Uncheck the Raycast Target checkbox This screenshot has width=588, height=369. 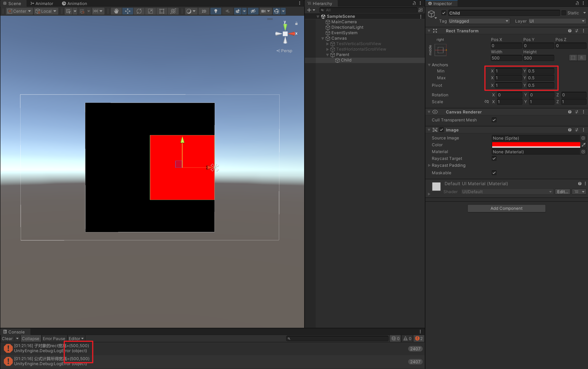(x=494, y=159)
